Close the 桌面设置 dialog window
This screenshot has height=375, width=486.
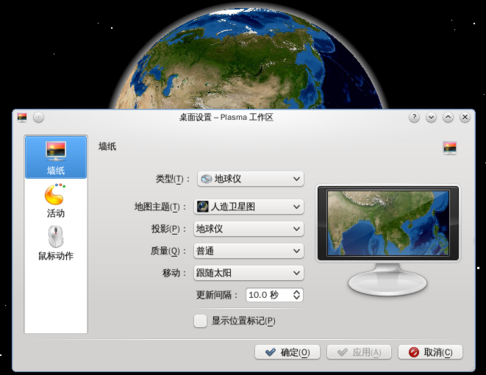[x=465, y=117]
